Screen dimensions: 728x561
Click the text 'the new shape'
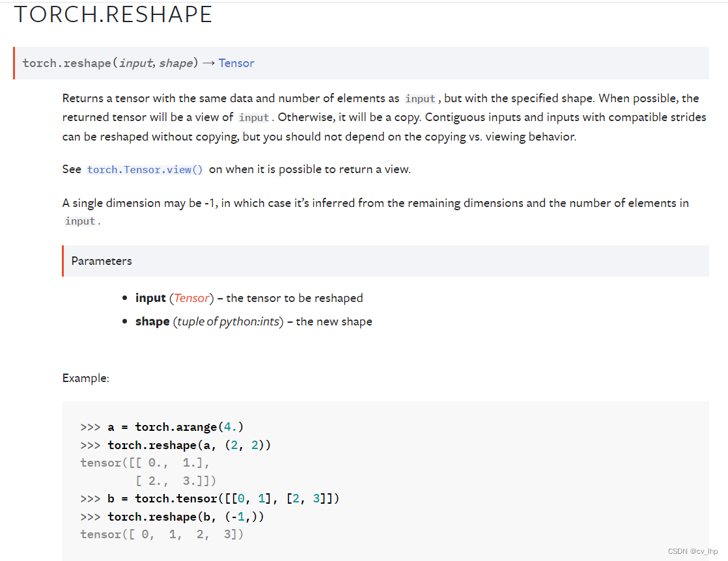[x=334, y=322]
